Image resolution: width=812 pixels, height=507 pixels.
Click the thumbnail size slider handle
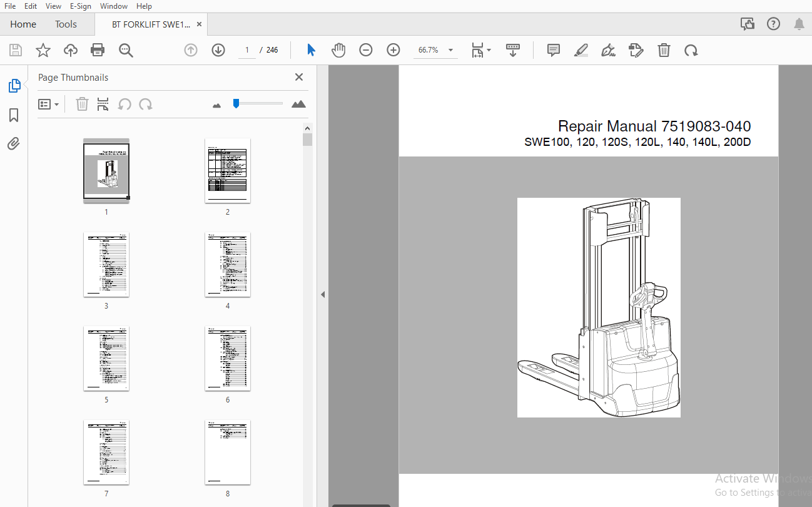tap(236, 103)
